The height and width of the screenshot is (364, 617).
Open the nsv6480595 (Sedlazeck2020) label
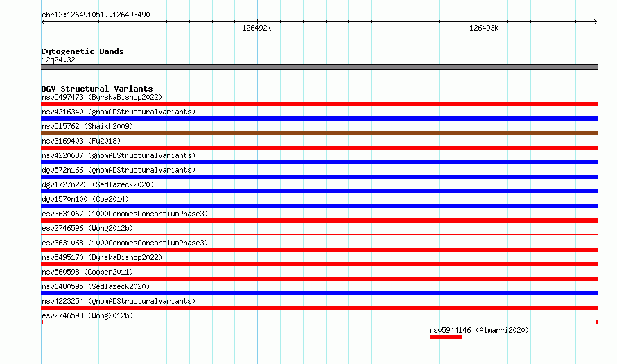pyautogui.click(x=96, y=286)
